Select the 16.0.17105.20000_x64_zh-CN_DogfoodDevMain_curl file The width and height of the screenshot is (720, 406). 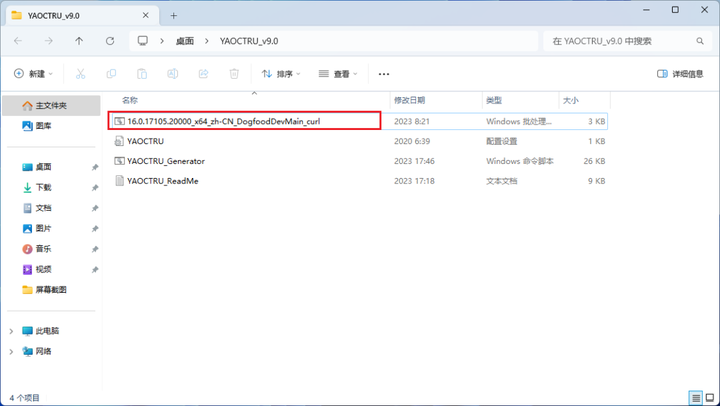click(359, 121)
